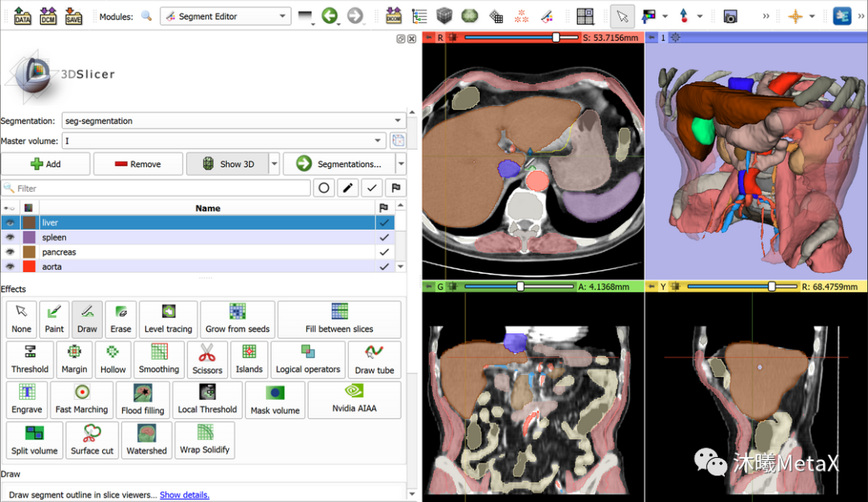Viewport: 868px width, 502px height.
Task: Select the Threshold effect
Action: [30, 360]
